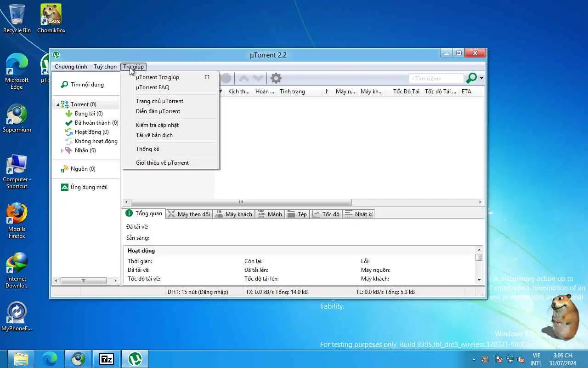Open the search provider dropdown arrow

[x=481, y=78]
